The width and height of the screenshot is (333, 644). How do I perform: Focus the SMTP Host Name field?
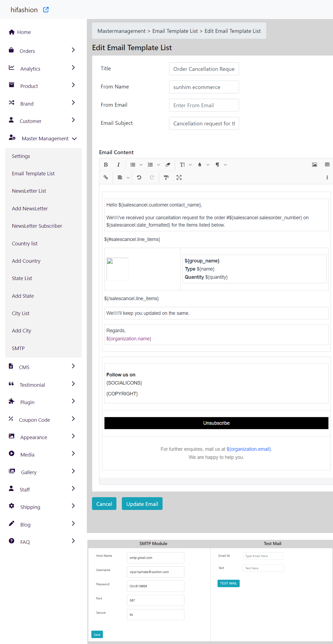pos(156,558)
